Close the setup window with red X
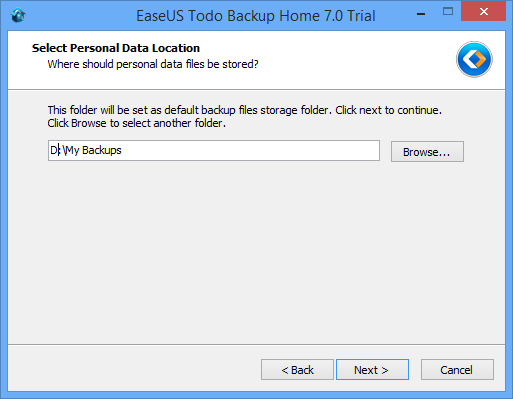513x399 pixels. pyautogui.click(x=483, y=11)
